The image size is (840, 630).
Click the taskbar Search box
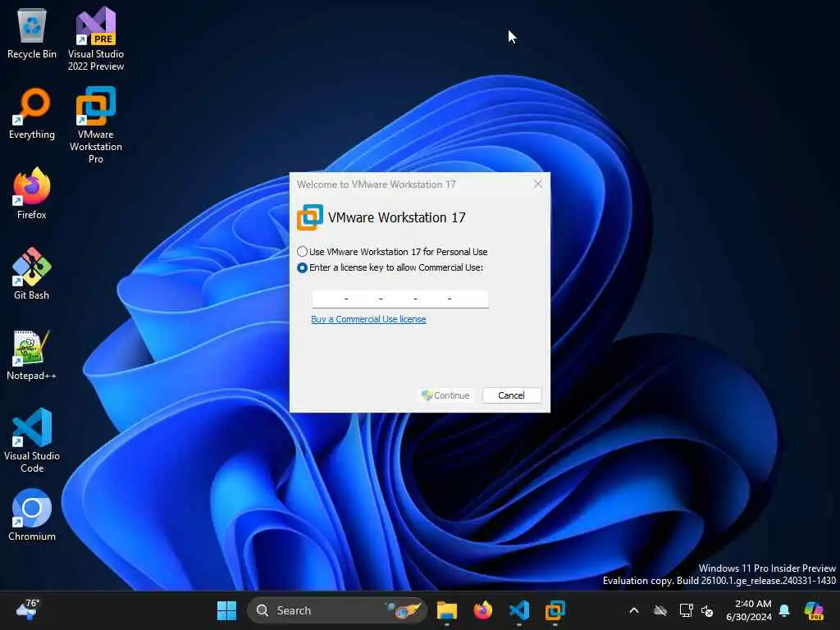[x=337, y=610]
